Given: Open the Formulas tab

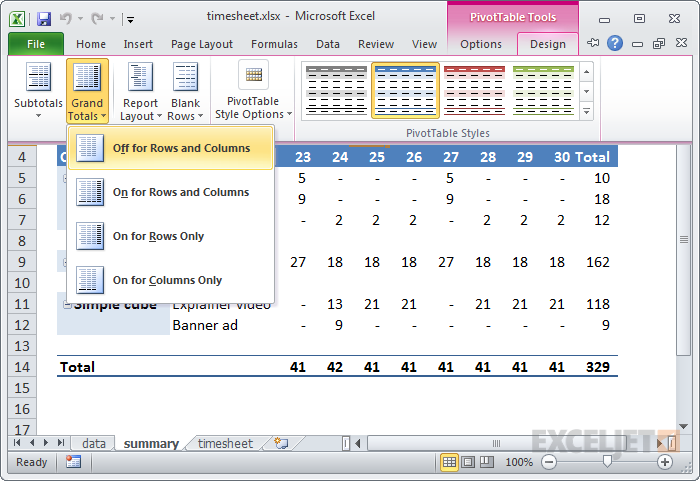Looking at the screenshot, I should [274, 44].
